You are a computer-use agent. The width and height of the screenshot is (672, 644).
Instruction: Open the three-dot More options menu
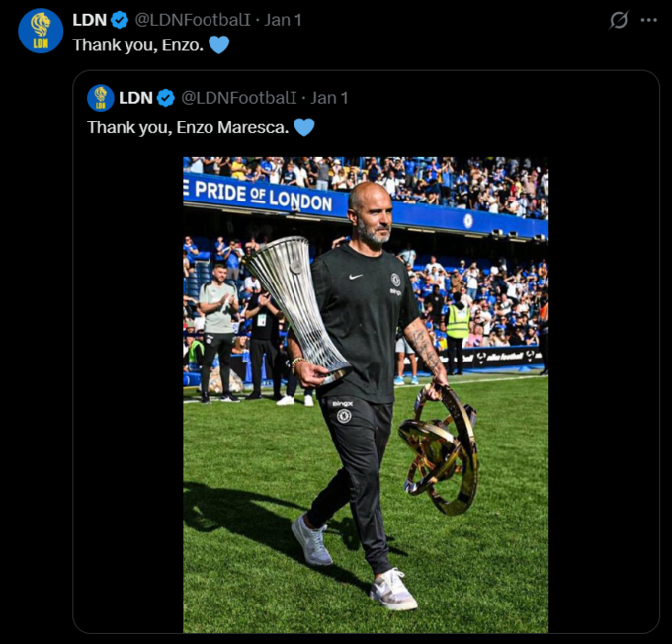[x=648, y=20]
